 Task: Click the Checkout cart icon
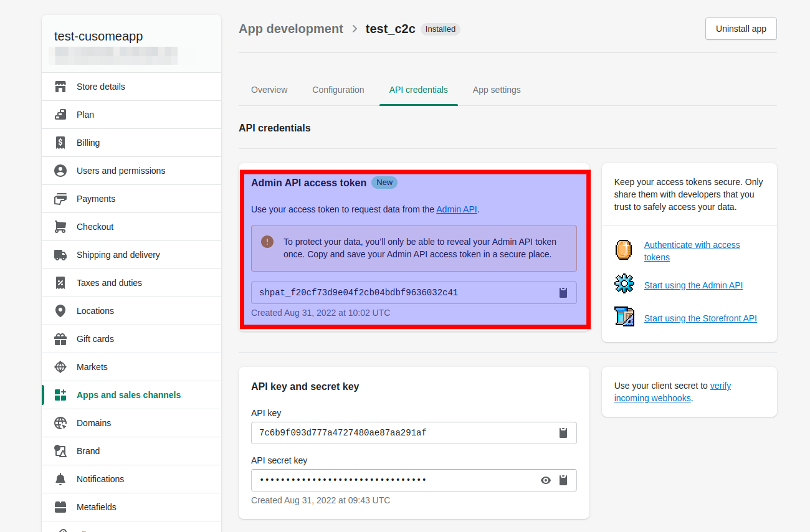[x=60, y=227]
